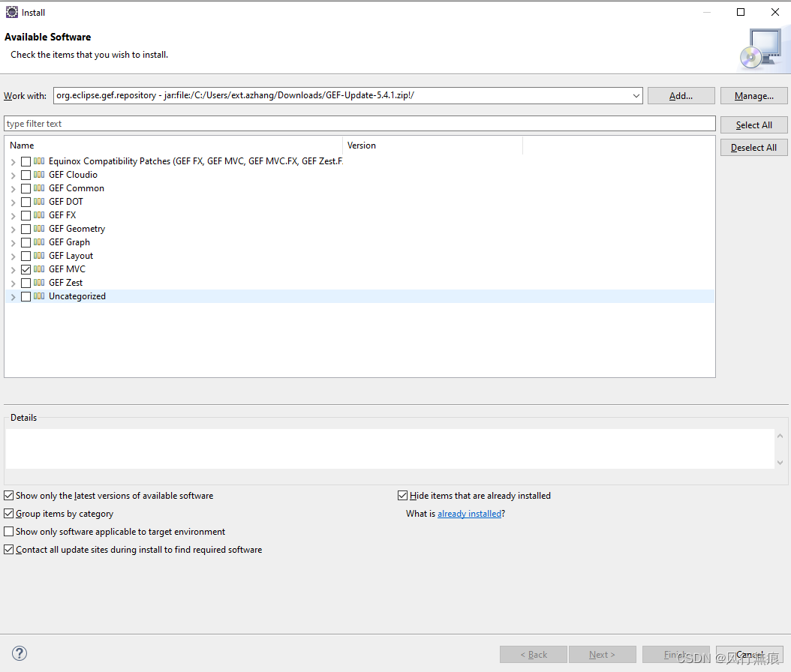Screen dimensions: 791x672
Task: Click into the type filter text field
Action: point(359,124)
